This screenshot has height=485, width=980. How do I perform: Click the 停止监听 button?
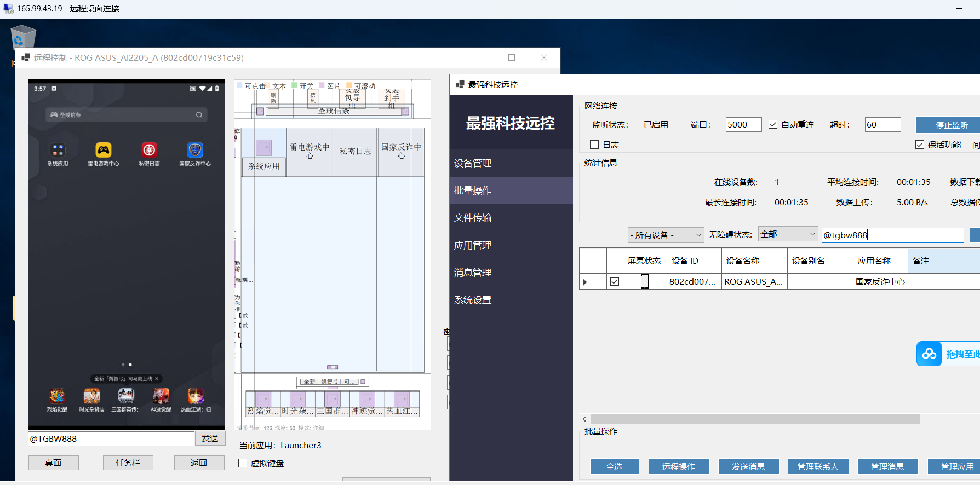pos(951,125)
